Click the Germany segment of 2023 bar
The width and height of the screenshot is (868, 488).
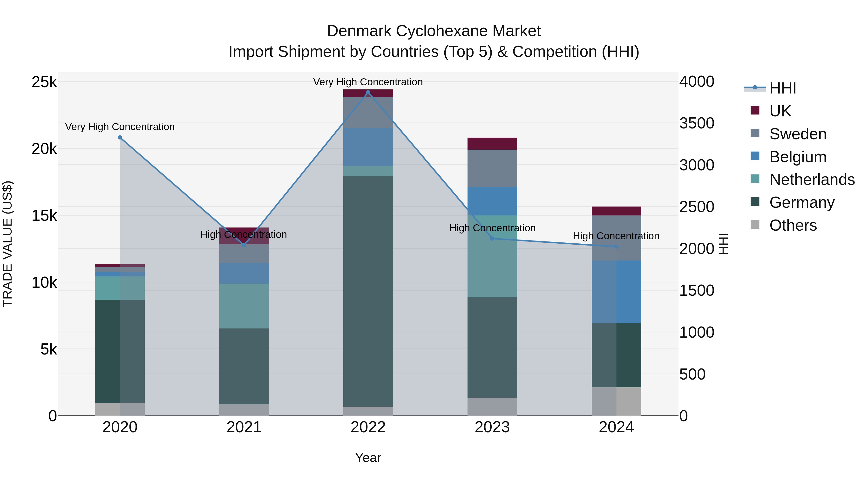[492, 348]
